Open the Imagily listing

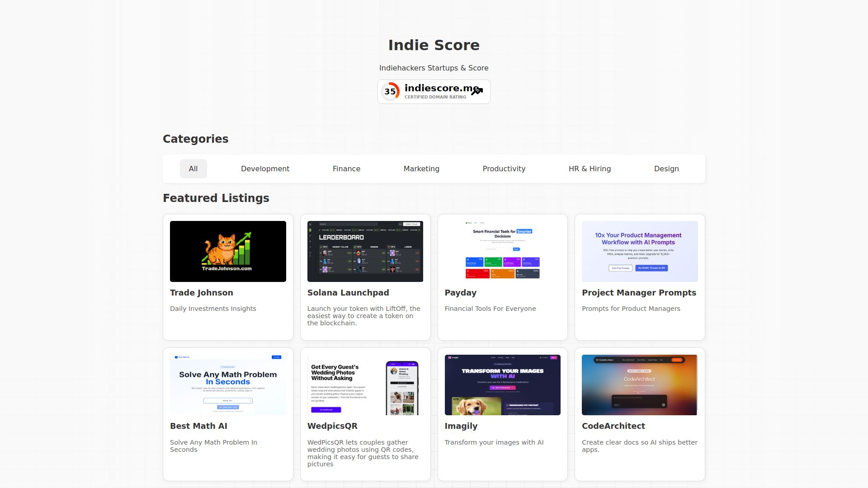pos(461,426)
